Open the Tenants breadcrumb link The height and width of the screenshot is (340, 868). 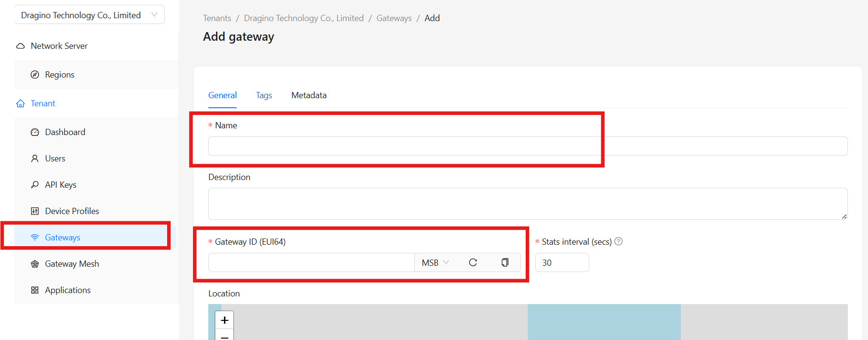tap(217, 18)
